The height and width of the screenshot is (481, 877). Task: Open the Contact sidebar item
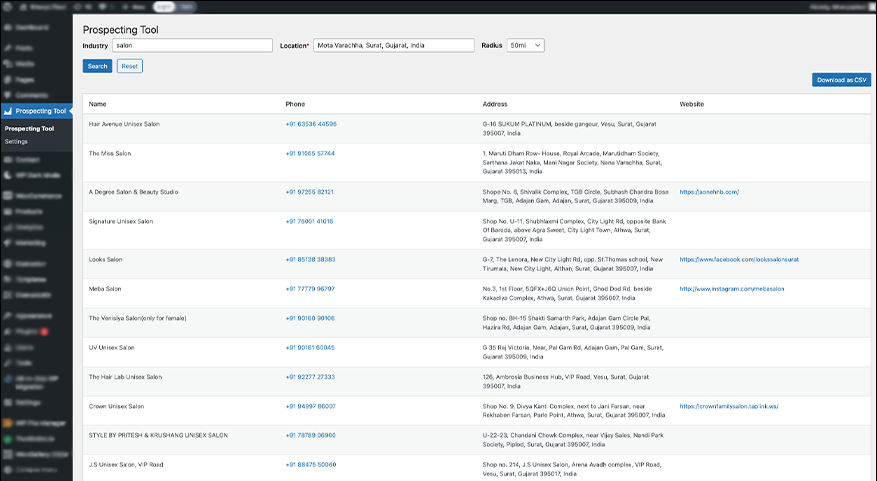point(27,159)
